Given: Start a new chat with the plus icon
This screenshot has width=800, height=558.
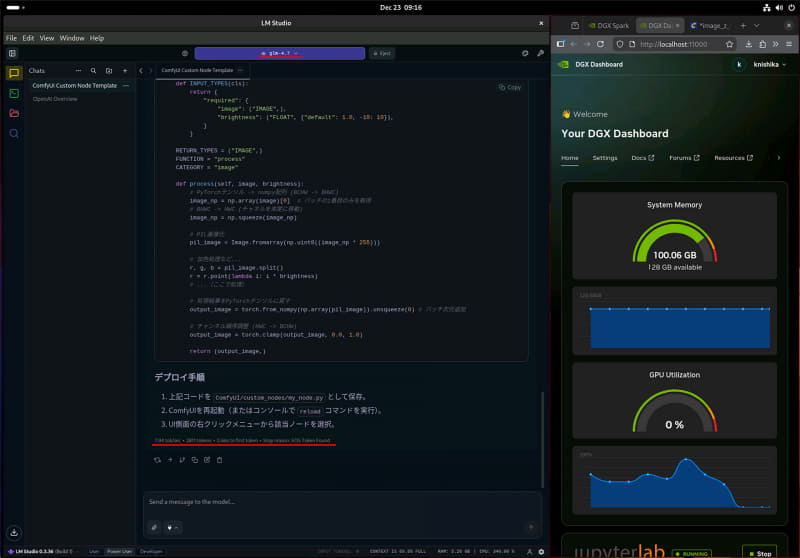Looking at the screenshot, I should [124, 71].
